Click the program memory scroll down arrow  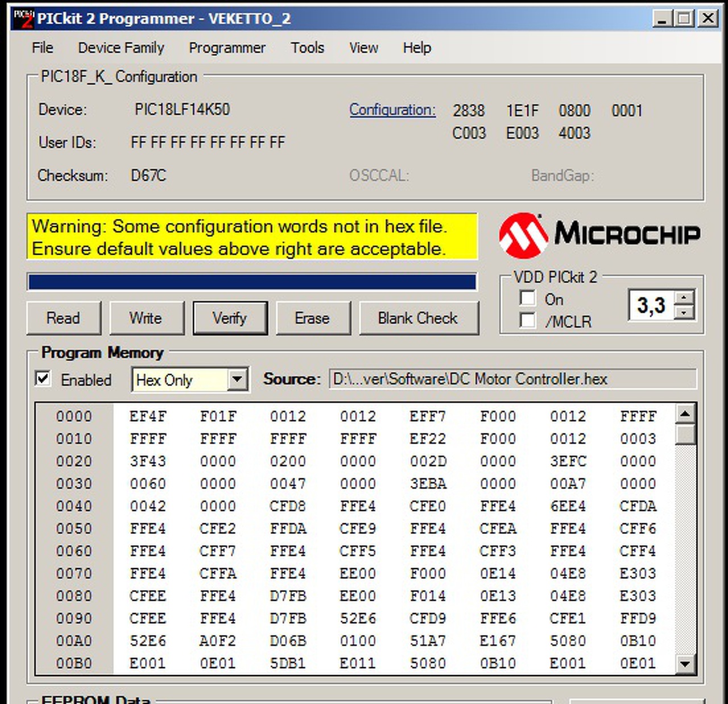pos(685,664)
